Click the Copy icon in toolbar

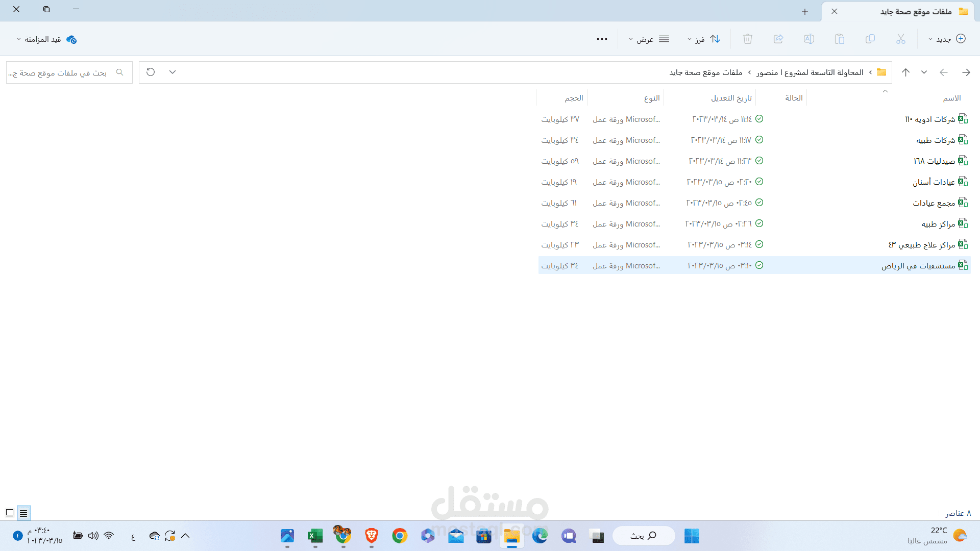click(870, 39)
